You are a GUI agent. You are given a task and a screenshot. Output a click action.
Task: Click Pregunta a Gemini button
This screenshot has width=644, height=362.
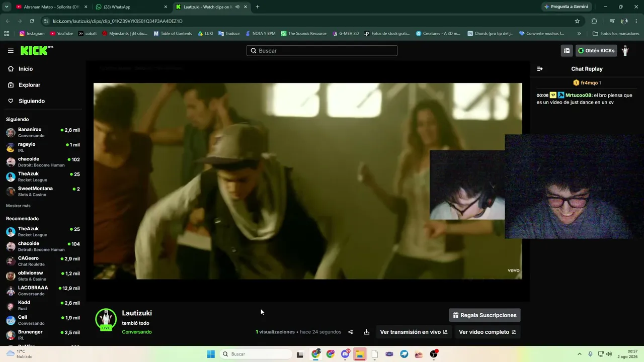point(566,7)
